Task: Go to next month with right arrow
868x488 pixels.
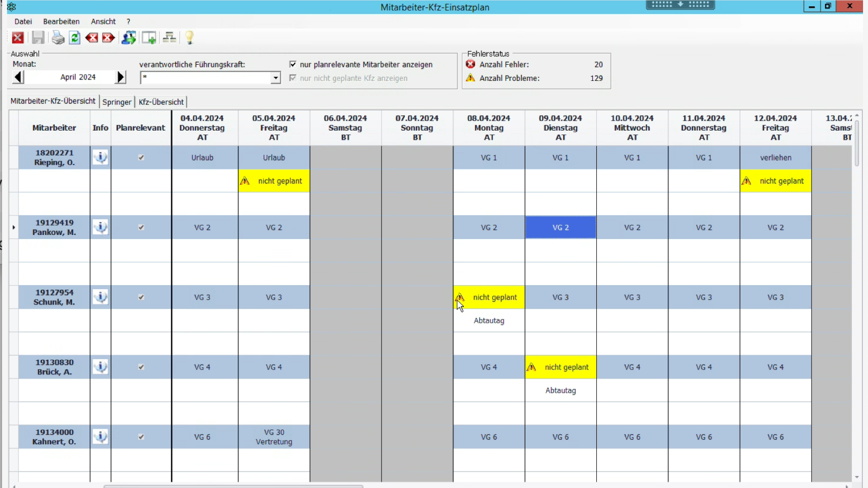Action: [120, 77]
